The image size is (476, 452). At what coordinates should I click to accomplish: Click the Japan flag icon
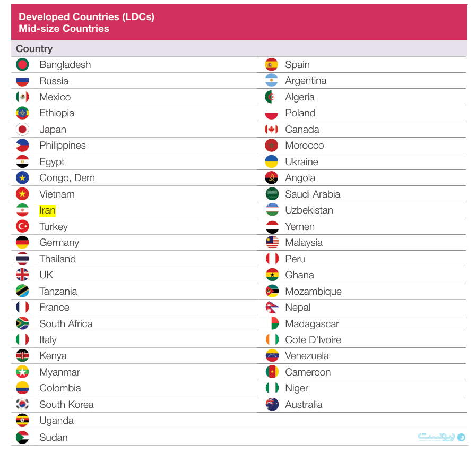pos(22,130)
